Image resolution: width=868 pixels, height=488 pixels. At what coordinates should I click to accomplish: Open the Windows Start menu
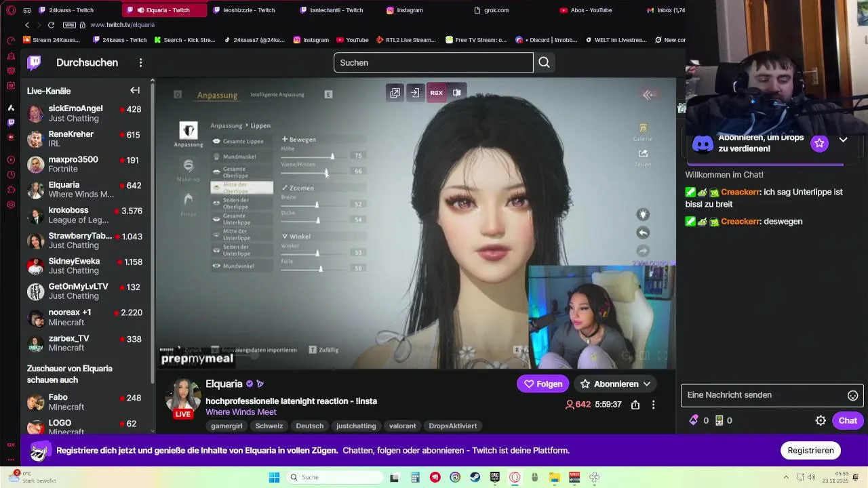click(274, 477)
